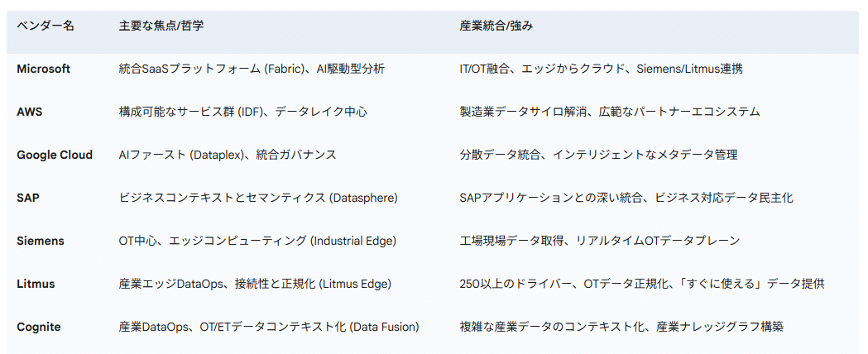Click the Fabric SaaS platform description text
The height and width of the screenshot is (354, 868).
[252, 69]
